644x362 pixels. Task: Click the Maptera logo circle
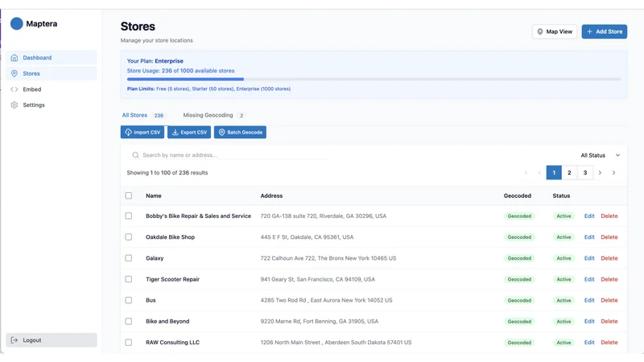click(16, 23)
